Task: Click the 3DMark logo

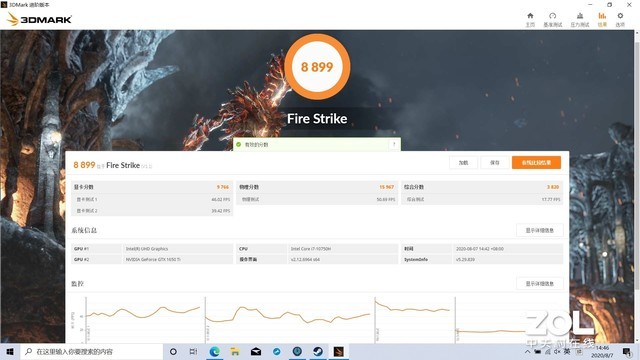Action: (x=39, y=19)
